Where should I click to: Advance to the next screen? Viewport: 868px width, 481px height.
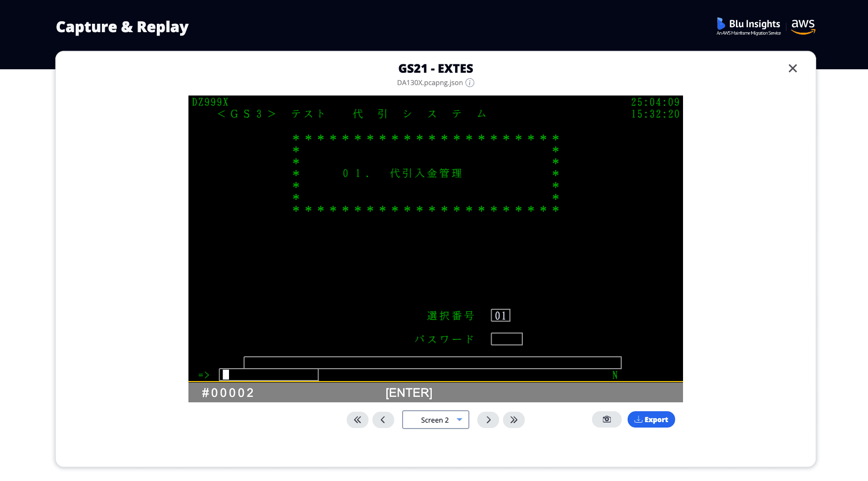tap(488, 420)
